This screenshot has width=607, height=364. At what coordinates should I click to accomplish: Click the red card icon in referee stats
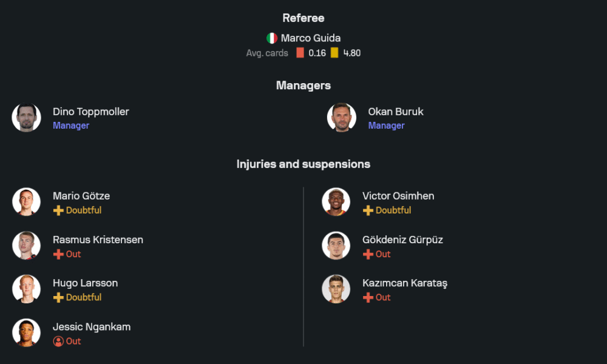coord(300,53)
